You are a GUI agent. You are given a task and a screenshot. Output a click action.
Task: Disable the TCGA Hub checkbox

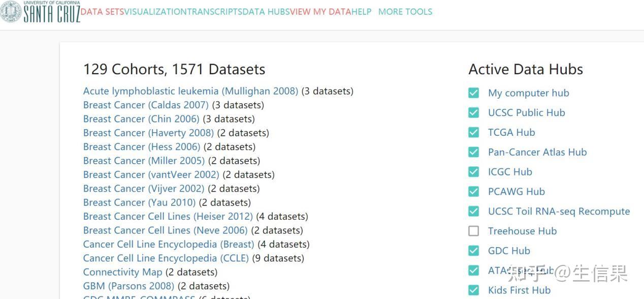coord(473,132)
